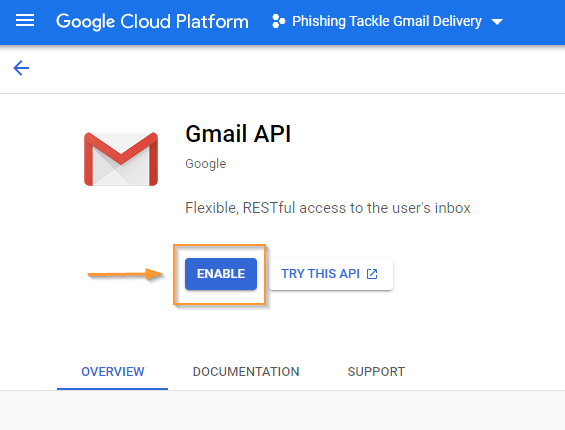The width and height of the screenshot is (565, 430).
Task: Go back using the left arrow
Action: 21,68
